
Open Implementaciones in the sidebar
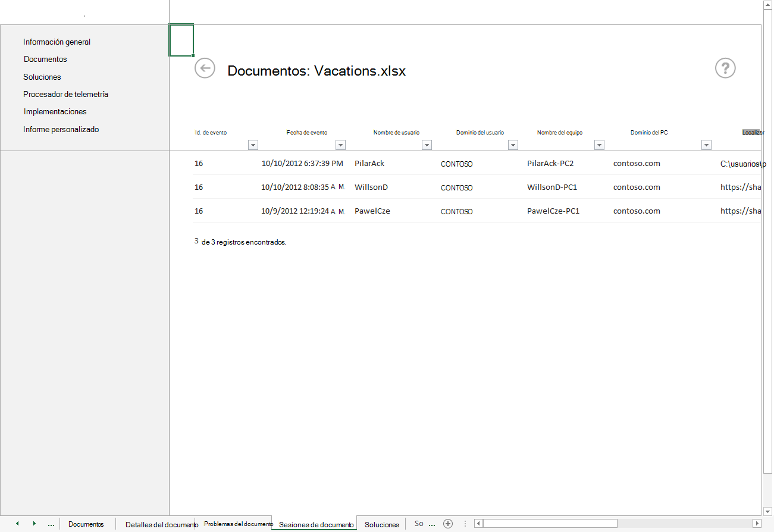(x=55, y=112)
